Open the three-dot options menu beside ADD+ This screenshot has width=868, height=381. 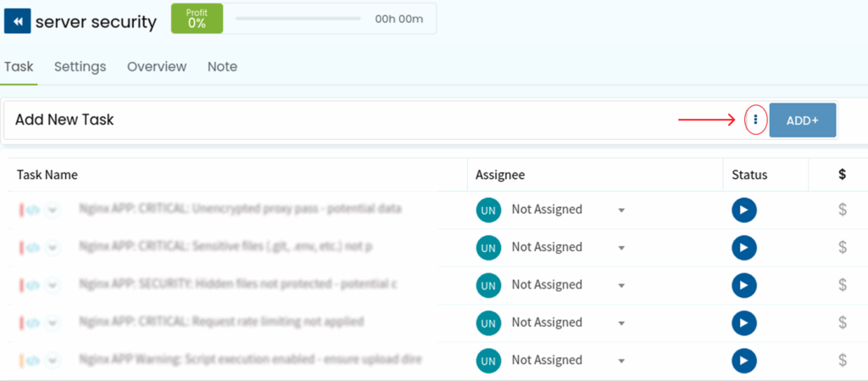[755, 120]
